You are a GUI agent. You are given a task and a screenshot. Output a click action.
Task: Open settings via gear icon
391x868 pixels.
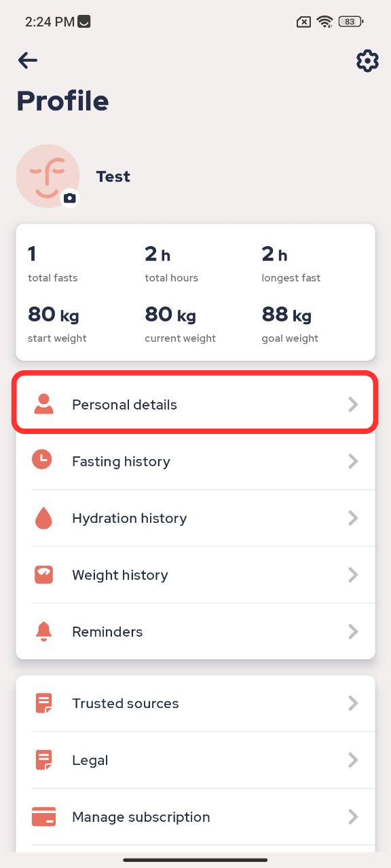tap(367, 61)
